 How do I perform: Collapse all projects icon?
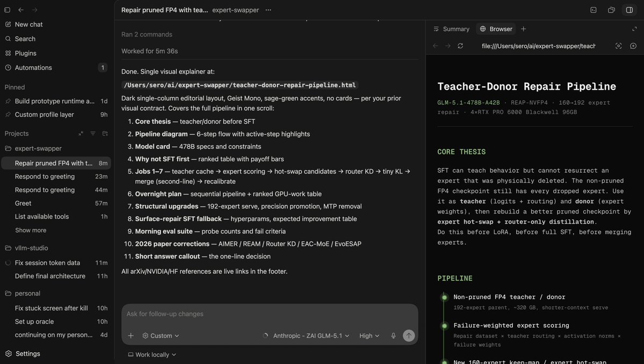click(81, 133)
